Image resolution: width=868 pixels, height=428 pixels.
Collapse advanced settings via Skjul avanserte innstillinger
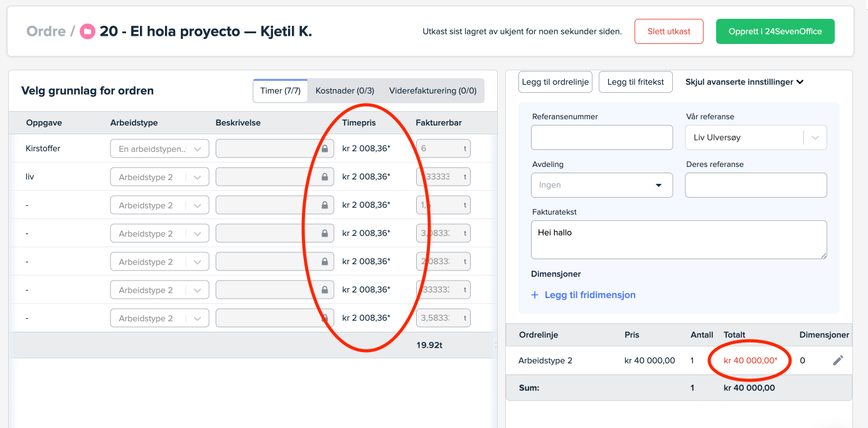pos(744,82)
